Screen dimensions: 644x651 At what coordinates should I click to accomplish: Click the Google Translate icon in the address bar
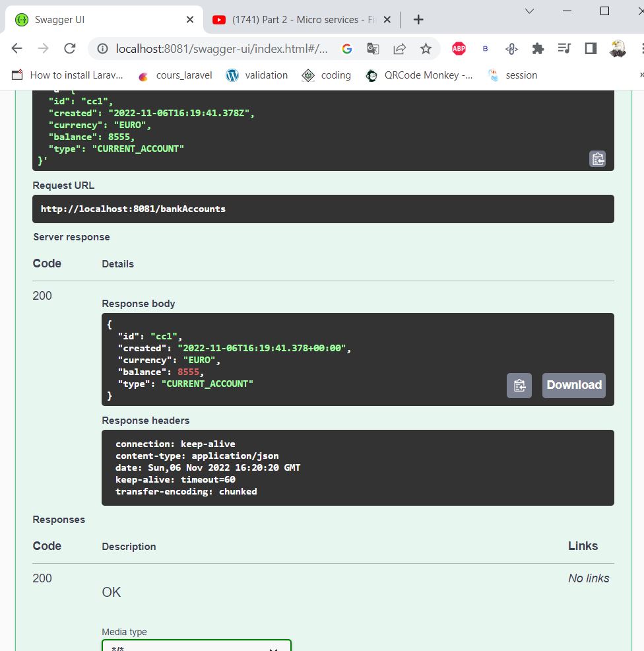(x=373, y=48)
